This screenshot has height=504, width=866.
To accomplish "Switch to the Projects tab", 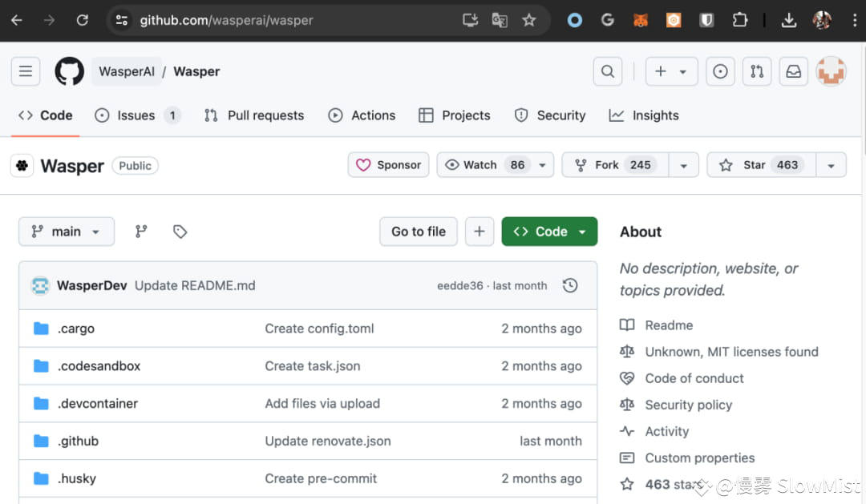I will click(455, 115).
